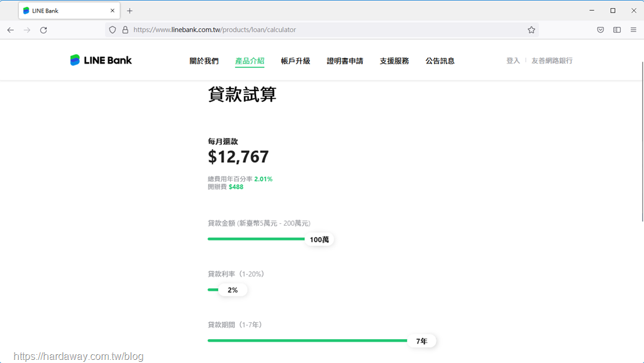Click the 2% interest rate slider handle
This screenshot has width=644, height=363.
(x=233, y=290)
